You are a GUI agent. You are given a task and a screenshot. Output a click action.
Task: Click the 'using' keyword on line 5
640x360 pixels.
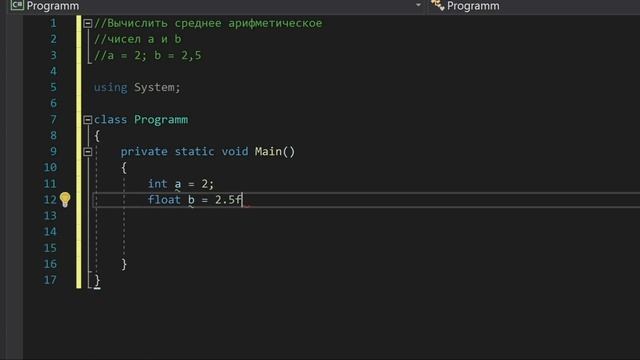[110, 87]
